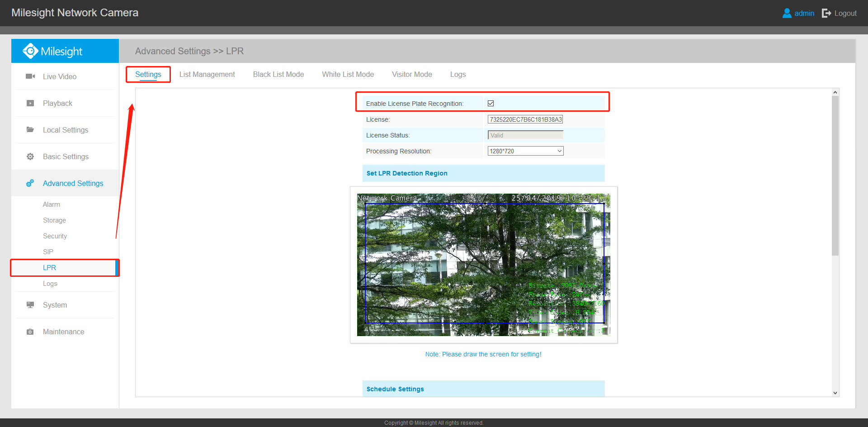The height and width of the screenshot is (427, 868).
Task: Click the License Status field
Action: point(525,135)
